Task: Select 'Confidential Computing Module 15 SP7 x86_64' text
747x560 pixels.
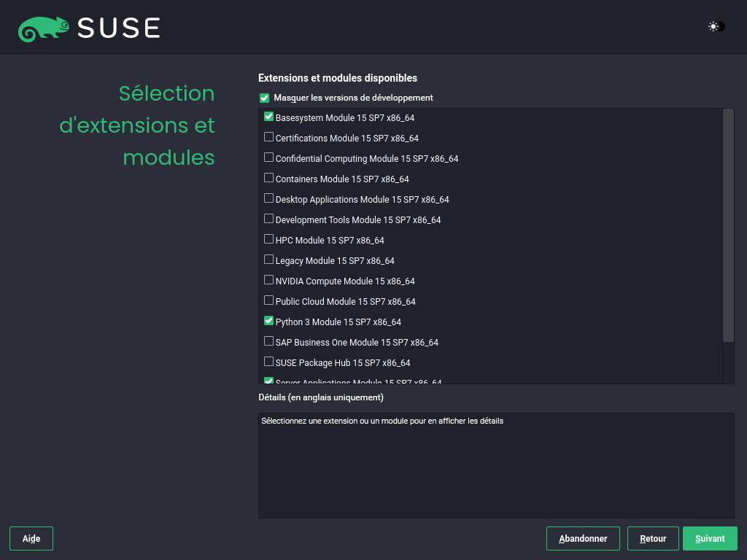Action: 367,159
